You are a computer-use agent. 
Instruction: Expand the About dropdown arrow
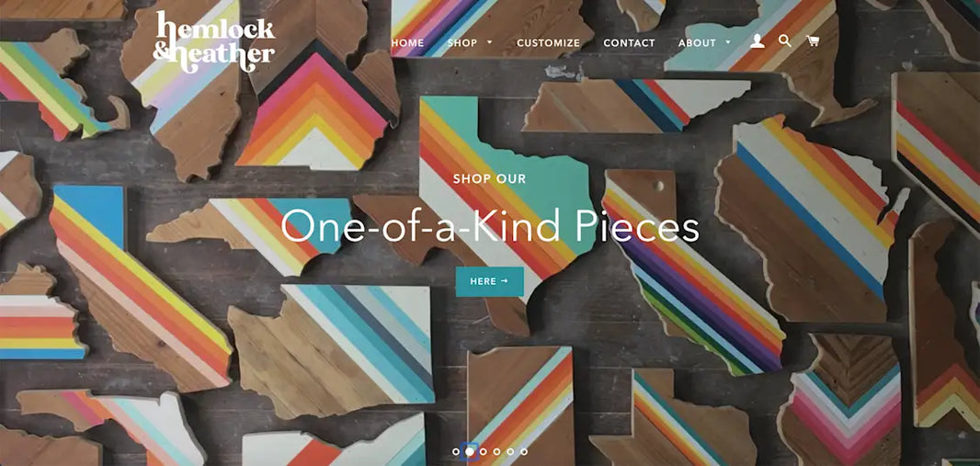[x=728, y=42]
